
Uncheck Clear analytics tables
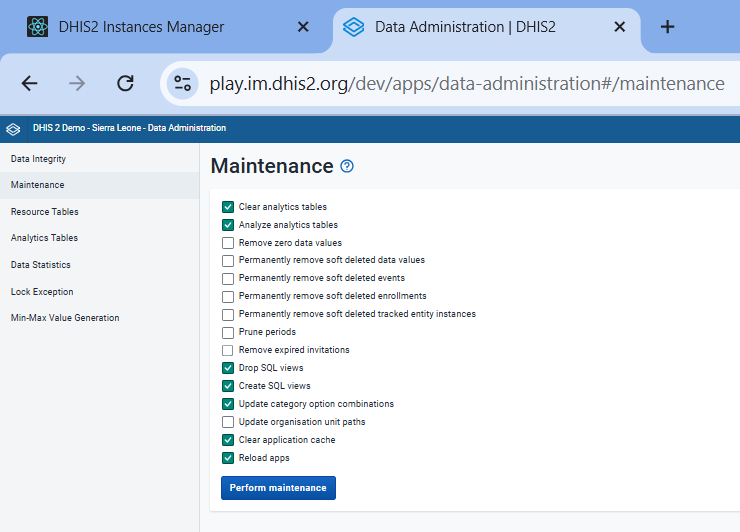point(228,207)
